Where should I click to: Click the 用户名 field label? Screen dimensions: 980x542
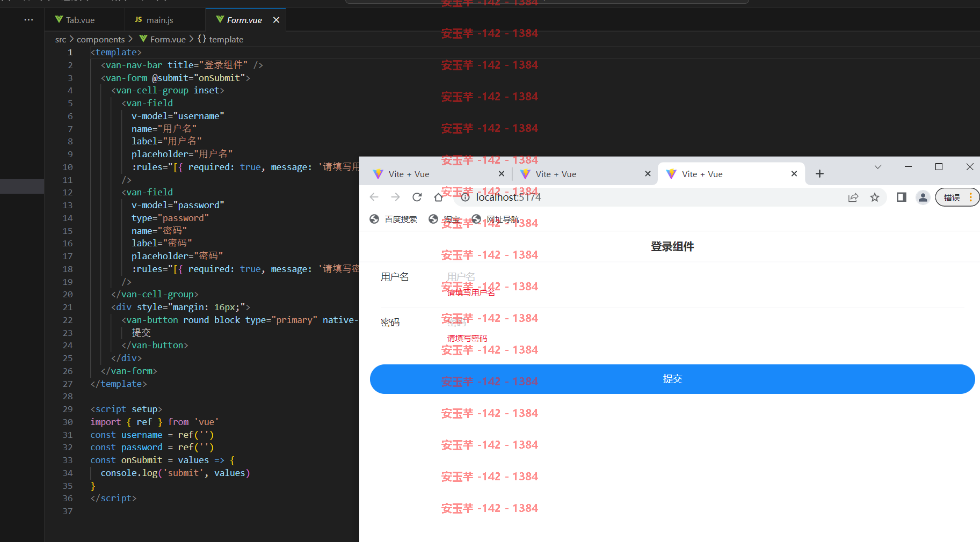[395, 277]
